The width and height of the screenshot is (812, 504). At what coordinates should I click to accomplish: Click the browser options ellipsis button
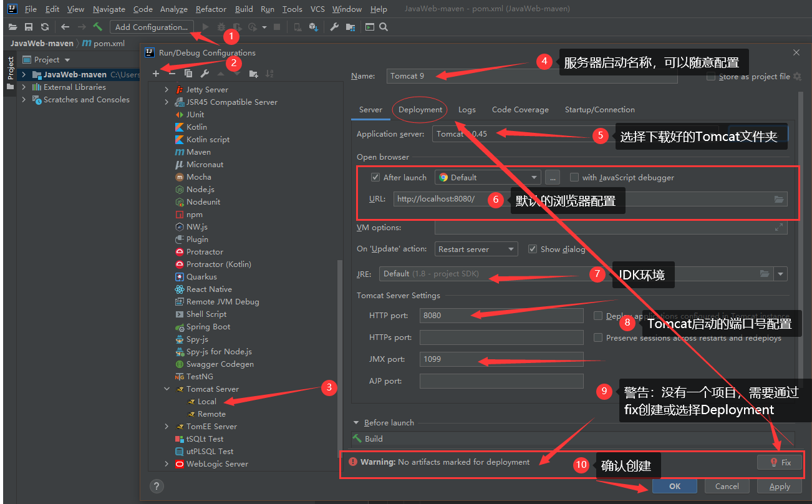point(553,177)
